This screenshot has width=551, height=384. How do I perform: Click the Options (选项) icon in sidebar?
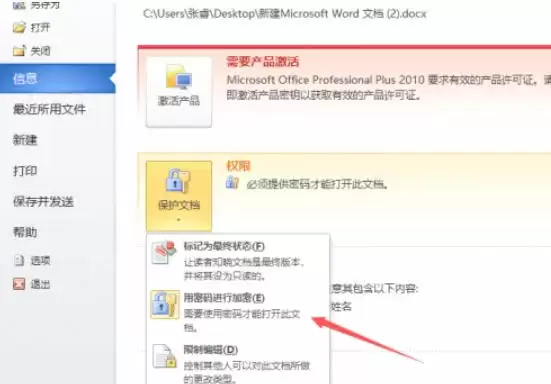coord(19,260)
